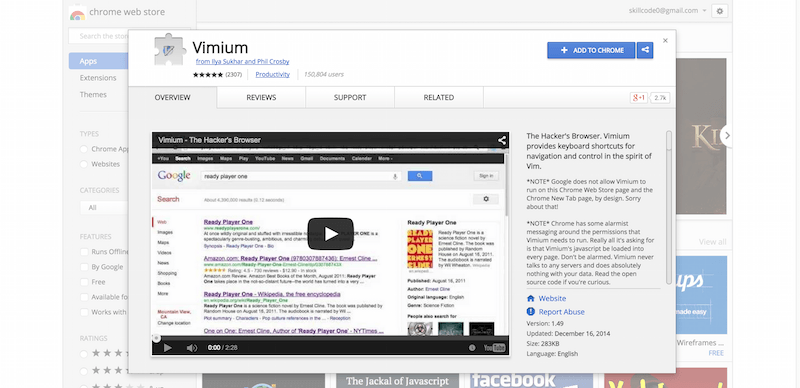
Task: Switch to the Reviews tab
Action: point(261,98)
